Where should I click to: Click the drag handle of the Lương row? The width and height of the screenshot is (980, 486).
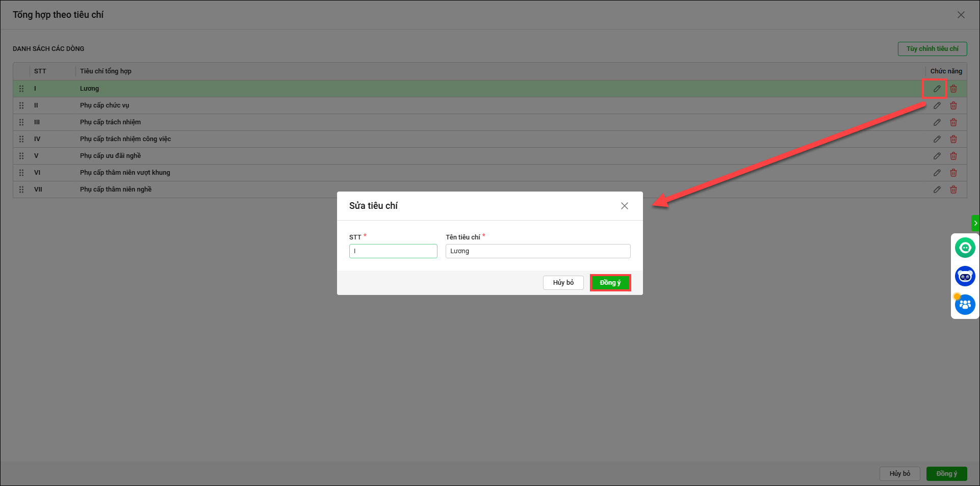(21, 89)
